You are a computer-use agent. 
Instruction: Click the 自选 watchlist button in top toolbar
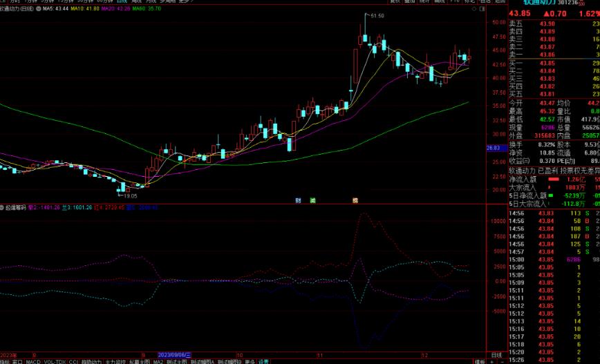tap(485, 1)
